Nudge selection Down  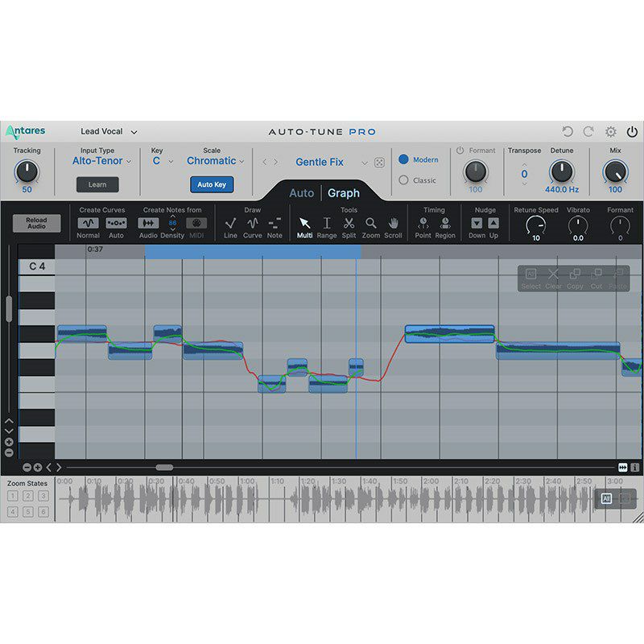[477, 223]
